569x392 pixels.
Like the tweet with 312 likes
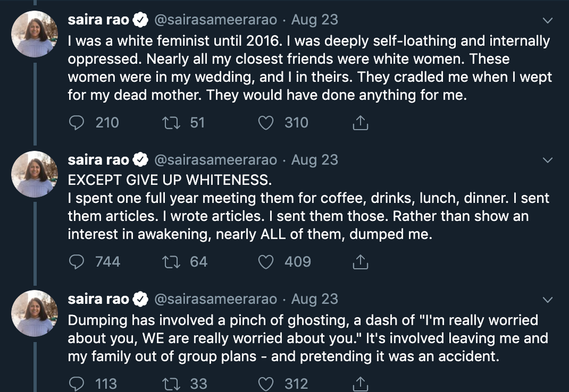(266, 383)
